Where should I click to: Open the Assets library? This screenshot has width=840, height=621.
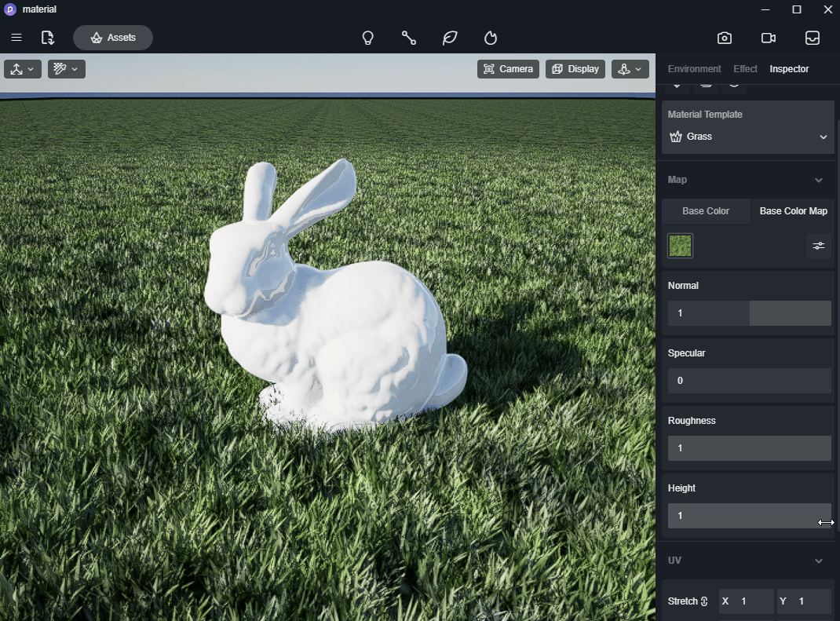tap(113, 38)
